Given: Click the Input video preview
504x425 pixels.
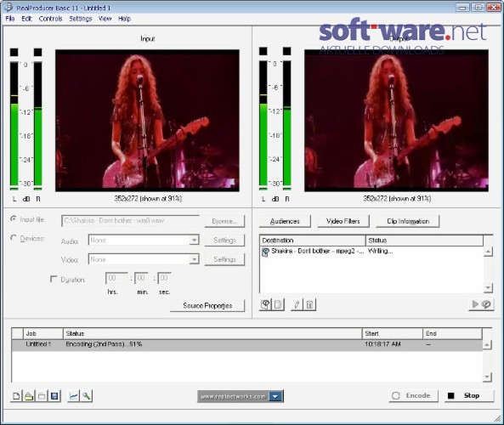Looking at the screenshot, I should [147, 120].
